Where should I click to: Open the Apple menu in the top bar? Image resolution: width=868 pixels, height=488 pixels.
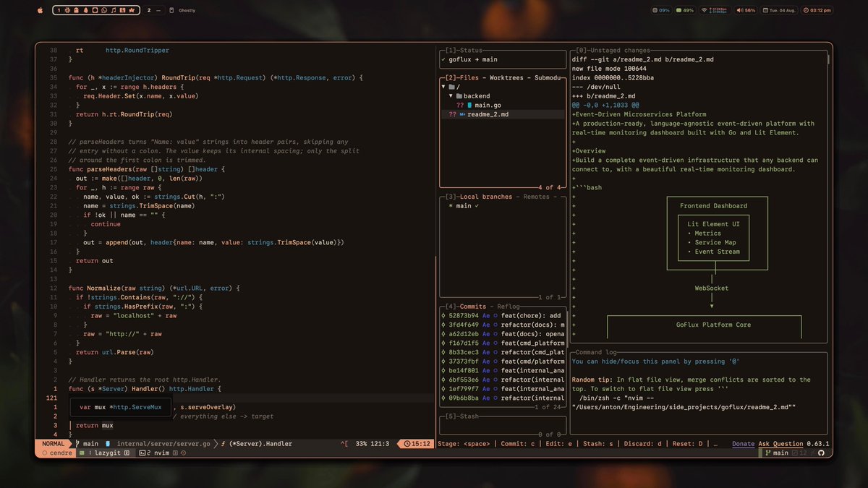pyautogui.click(x=40, y=10)
